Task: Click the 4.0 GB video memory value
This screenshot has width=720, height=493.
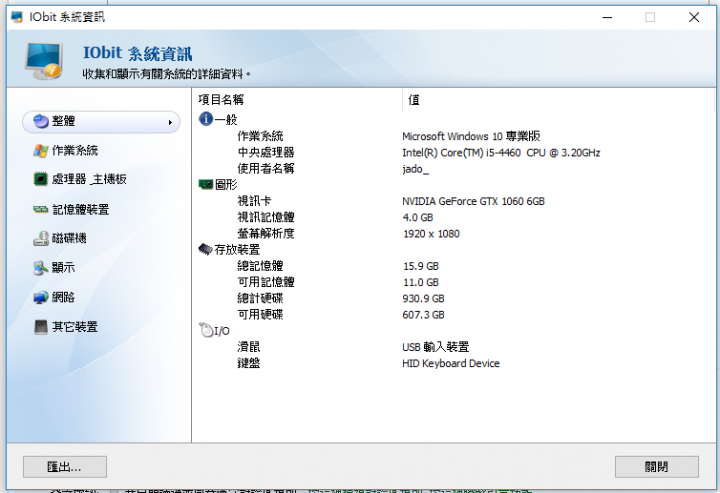Action: [418, 218]
